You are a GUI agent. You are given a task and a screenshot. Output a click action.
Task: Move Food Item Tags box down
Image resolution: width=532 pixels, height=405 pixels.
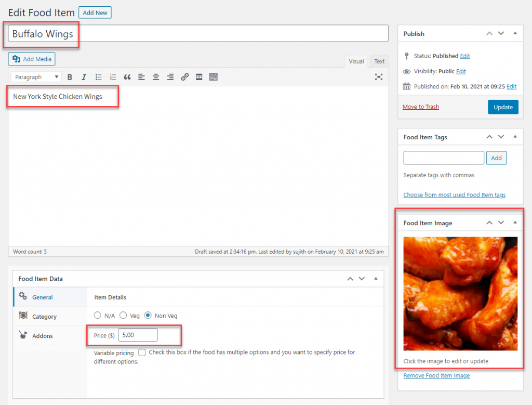coord(501,137)
